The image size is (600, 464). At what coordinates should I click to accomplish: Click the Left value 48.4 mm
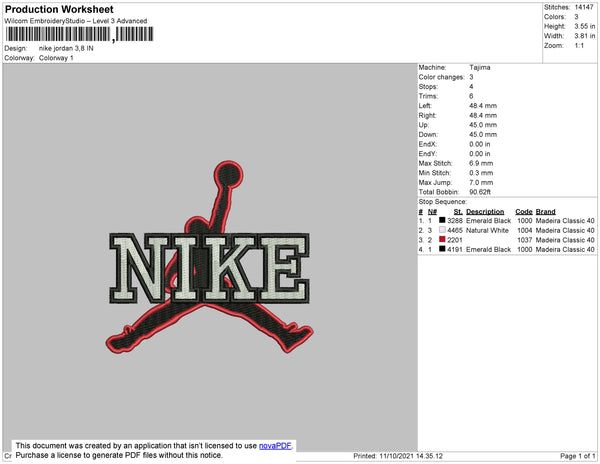[483, 106]
